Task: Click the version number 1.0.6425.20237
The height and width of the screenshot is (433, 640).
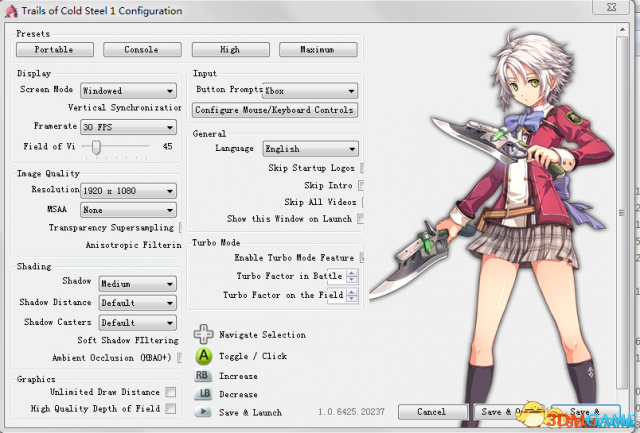Action: (x=351, y=412)
